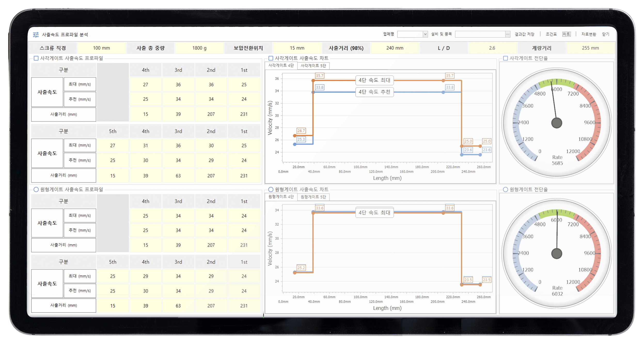This screenshot has height=344, width=644.
Task: Click the 사각게이트 shear rate gauge needle hub
Action: coord(556,123)
